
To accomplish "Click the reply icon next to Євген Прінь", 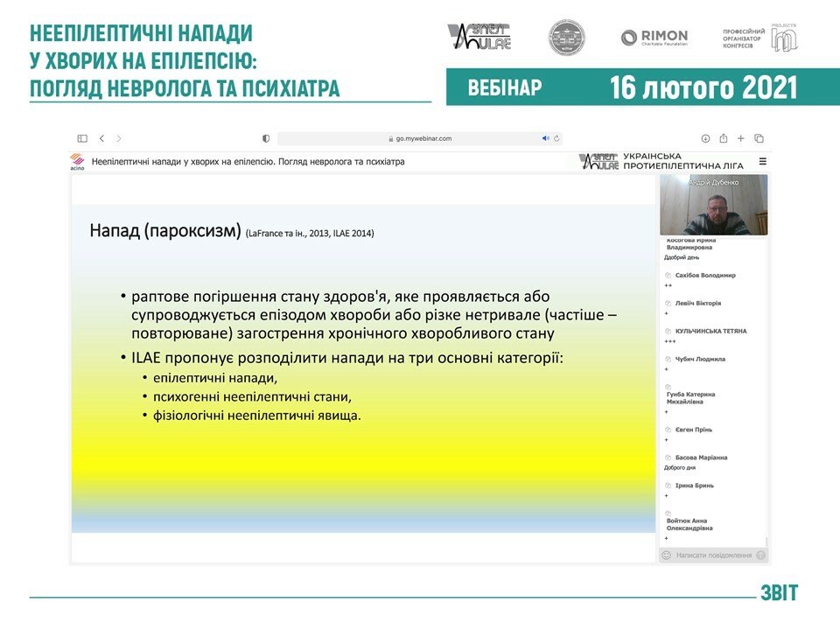I will [668, 430].
